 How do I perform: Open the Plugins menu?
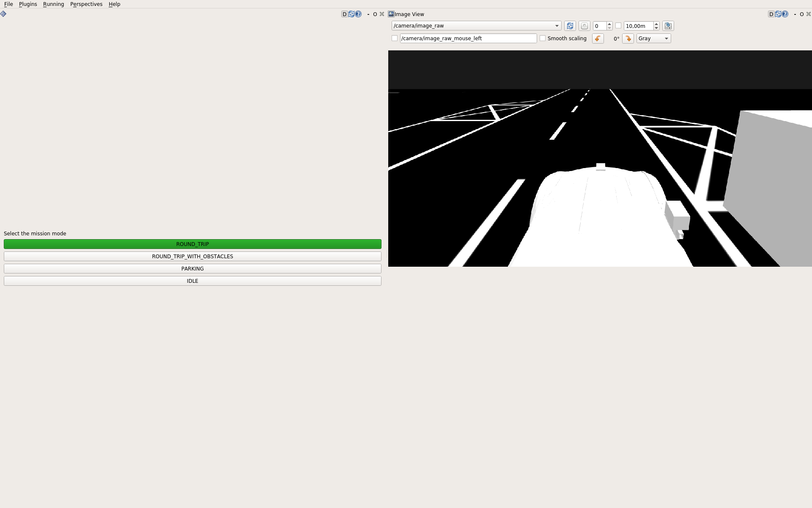28,4
